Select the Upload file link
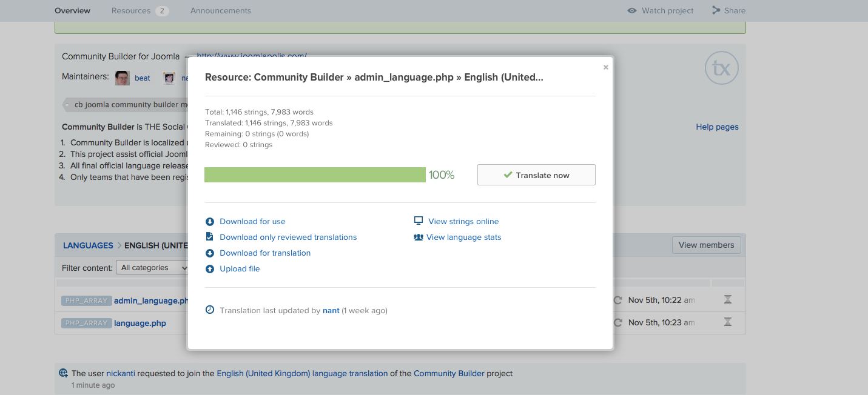The image size is (868, 395). coord(240,269)
